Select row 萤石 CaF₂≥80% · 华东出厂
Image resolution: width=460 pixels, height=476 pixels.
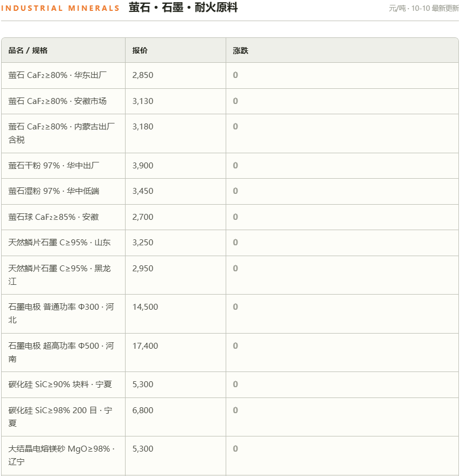[x=230, y=76]
